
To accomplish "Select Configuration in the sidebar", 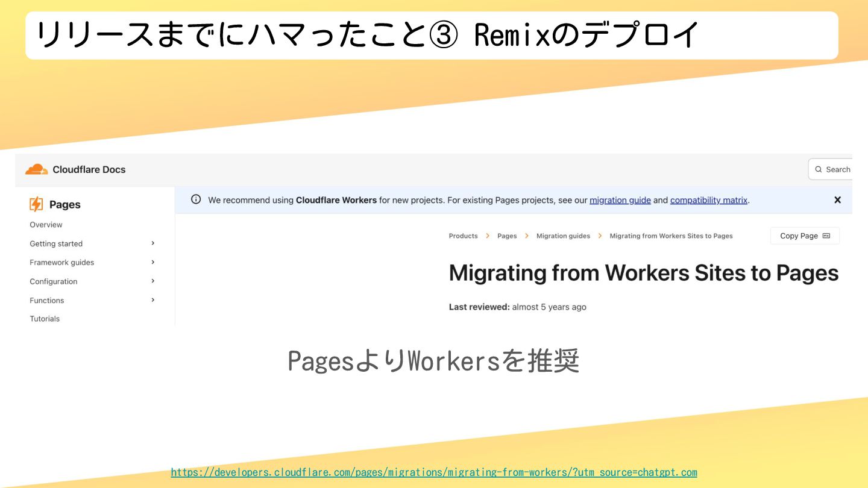I will click(54, 281).
